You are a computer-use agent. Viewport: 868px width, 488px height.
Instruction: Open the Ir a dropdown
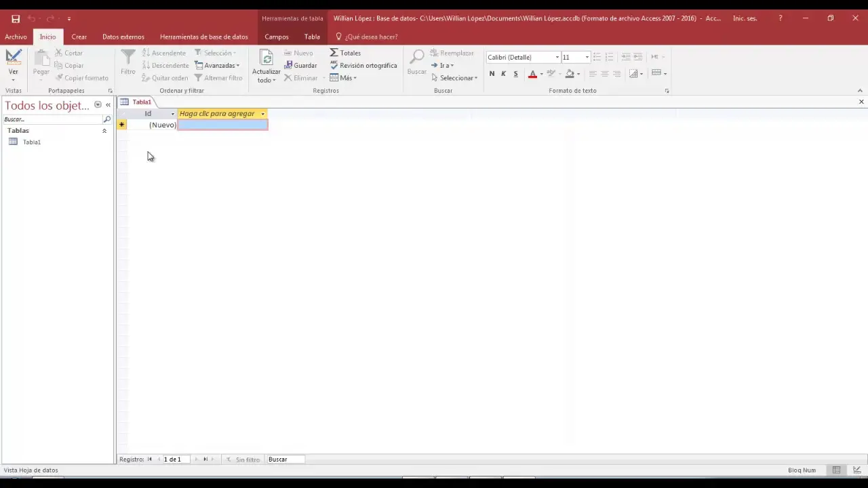click(442, 66)
